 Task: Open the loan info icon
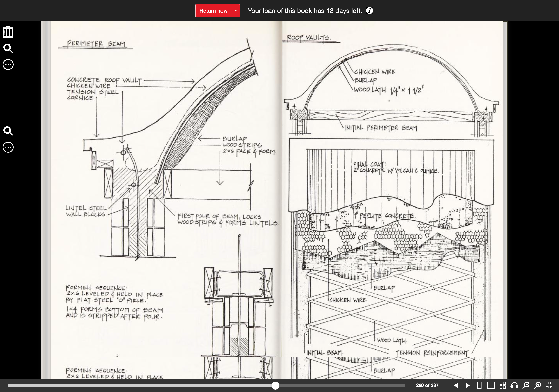pos(369,11)
